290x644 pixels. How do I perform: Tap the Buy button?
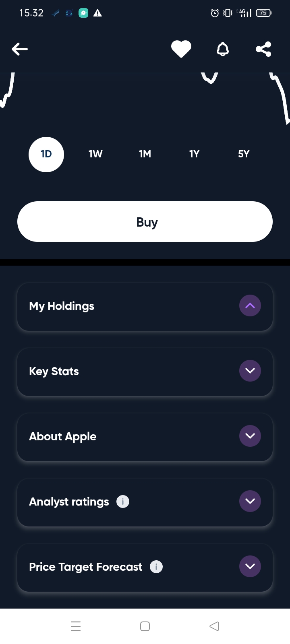point(145,222)
